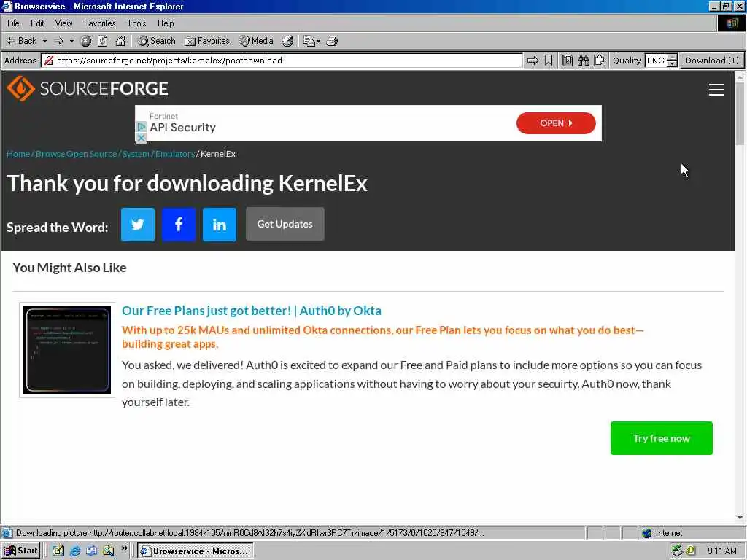Screen dimensions: 747x560
Task: Click the ad info triangle icon
Action: click(141, 127)
